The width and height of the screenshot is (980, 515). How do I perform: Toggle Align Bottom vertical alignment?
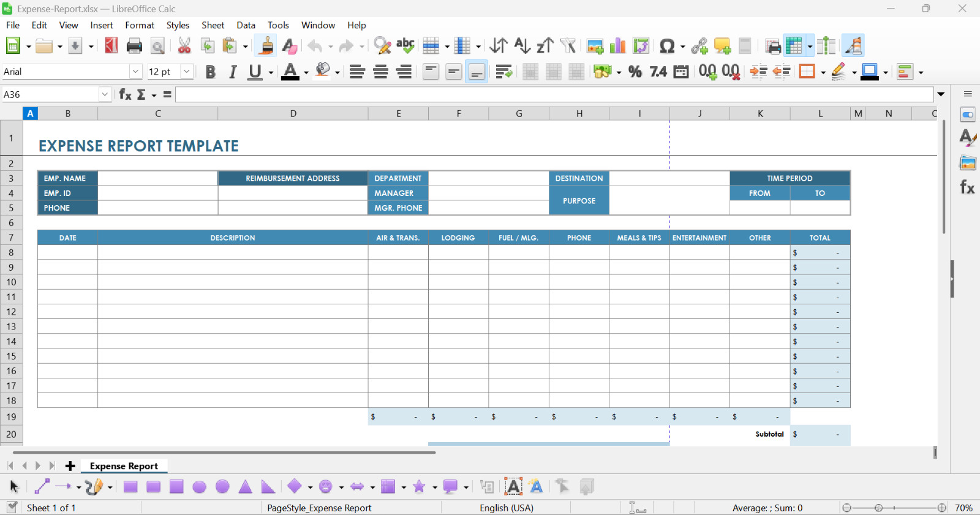[x=477, y=72]
